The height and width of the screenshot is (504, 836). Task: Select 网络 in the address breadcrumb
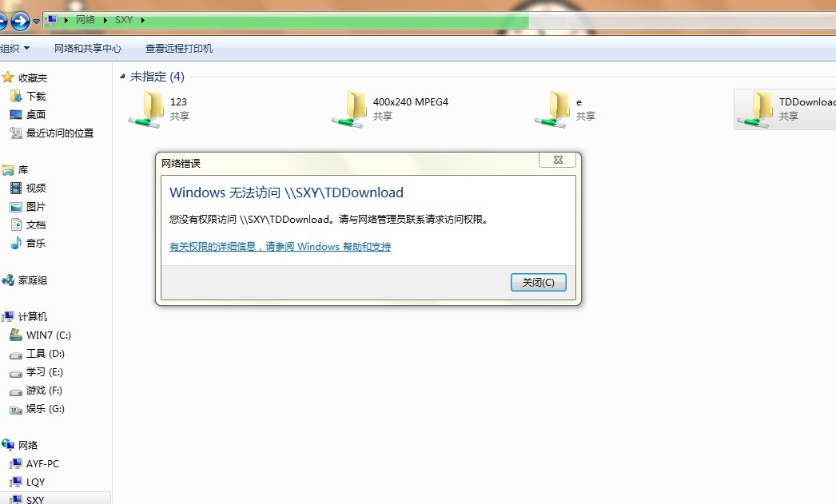click(86, 20)
